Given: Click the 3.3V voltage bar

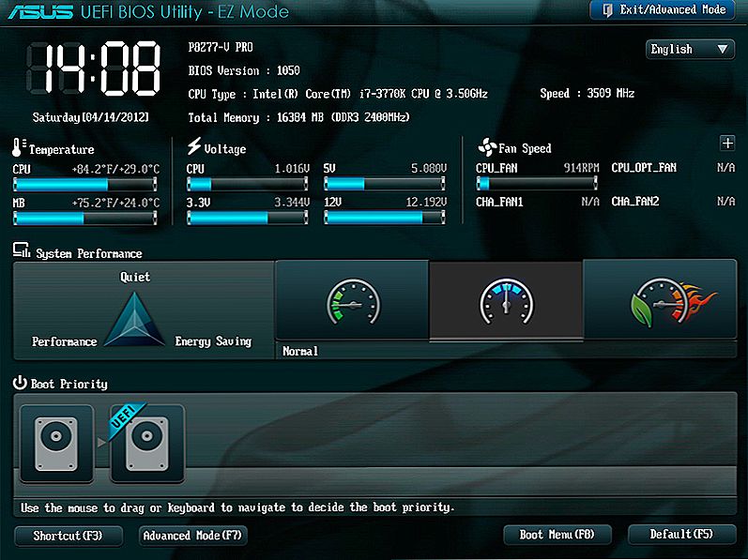Looking at the screenshot, I should 247,218.
